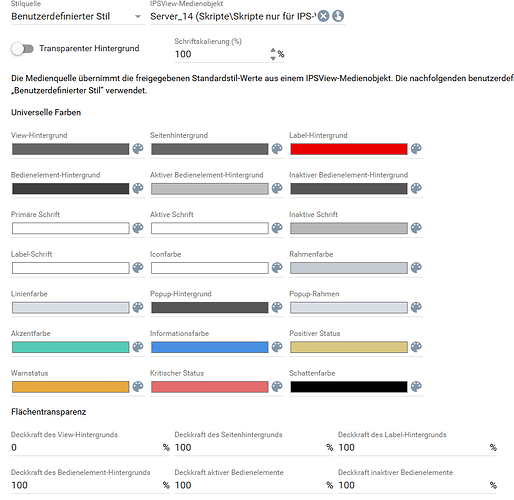Click palette icon beside Akzentfarbe
The width and height of the screenshot is (514, 500).
click(138, 347)
